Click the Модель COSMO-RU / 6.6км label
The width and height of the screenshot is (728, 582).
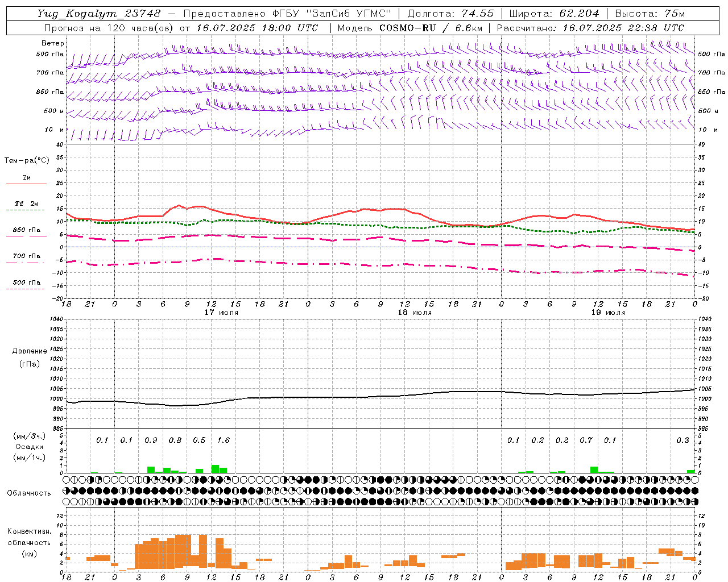pos(410,28)
